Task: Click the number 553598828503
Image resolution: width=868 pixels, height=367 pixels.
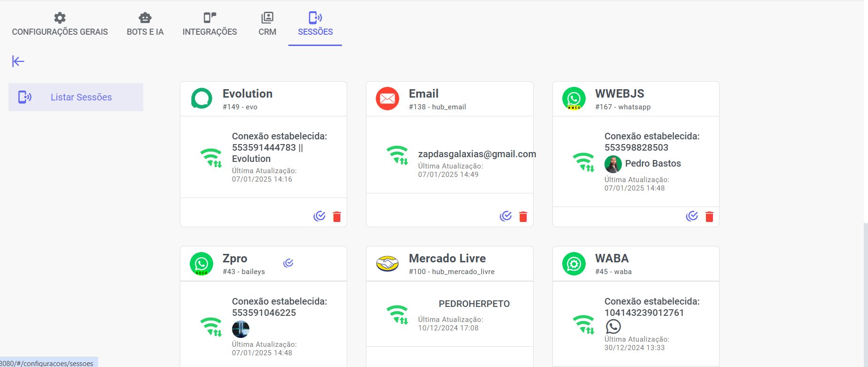Action: 636,147
